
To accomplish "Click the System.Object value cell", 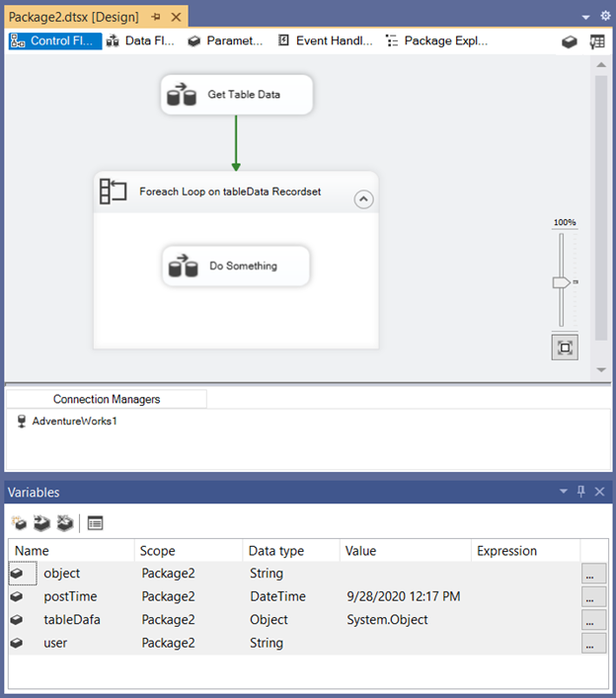I will (x=387, y=620).
